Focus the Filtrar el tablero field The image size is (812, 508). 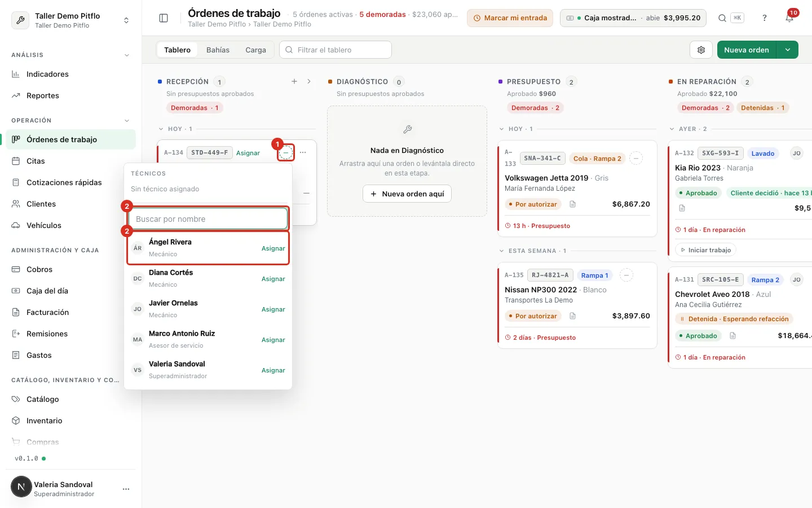coord(336,50)
